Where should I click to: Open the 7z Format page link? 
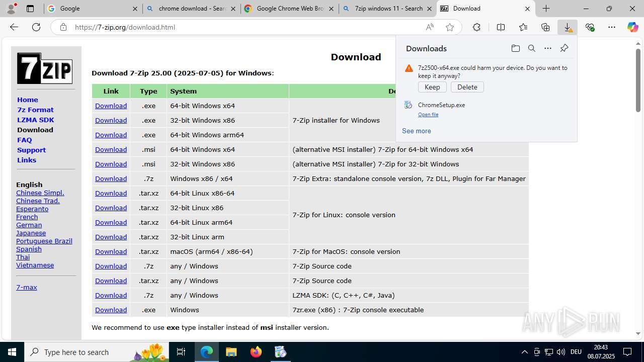tap(35, 110)
